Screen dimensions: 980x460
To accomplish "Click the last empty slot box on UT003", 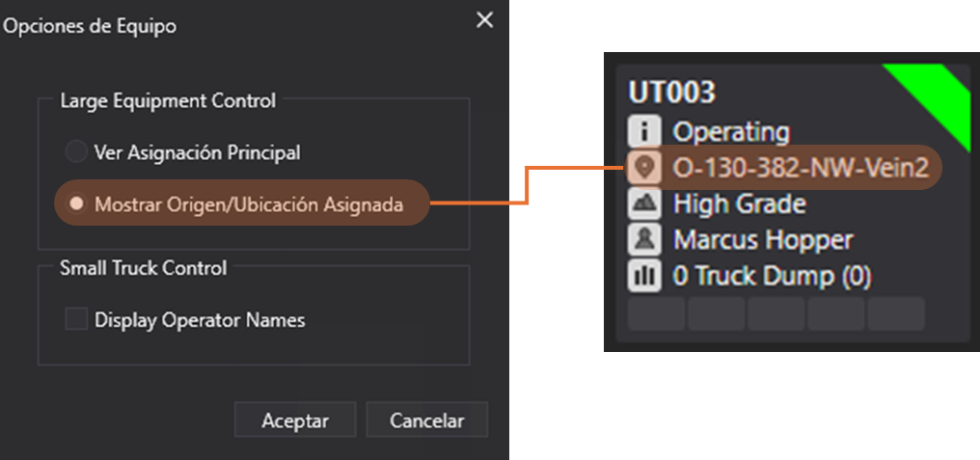I will (x=896, y=313).
